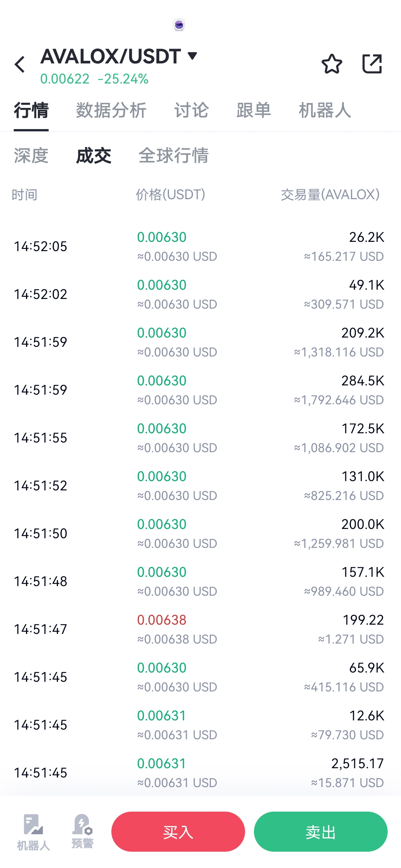
Task: Tap the green 卖出 sell button
Action: click(321, 832)
